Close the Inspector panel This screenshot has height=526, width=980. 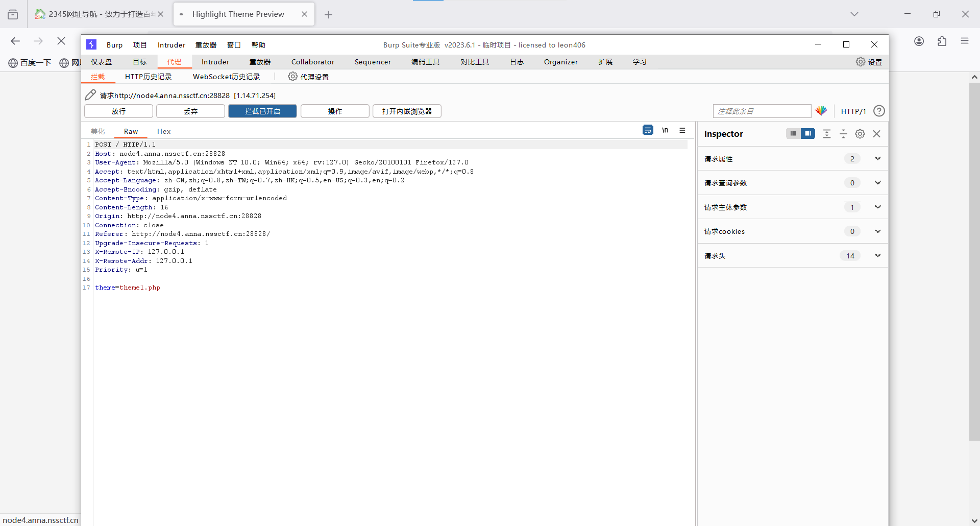click(877, 134)
